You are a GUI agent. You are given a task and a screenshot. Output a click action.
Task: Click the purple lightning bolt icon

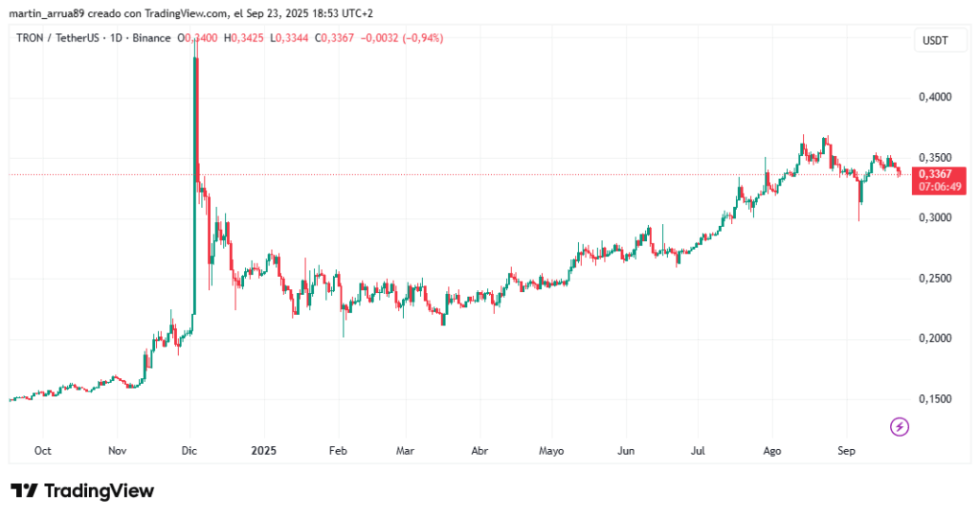click(900, 427)
